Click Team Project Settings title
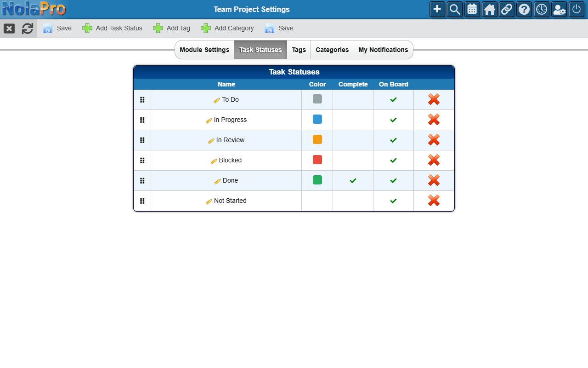Screen dimensions: 588x368 (252, 9)
